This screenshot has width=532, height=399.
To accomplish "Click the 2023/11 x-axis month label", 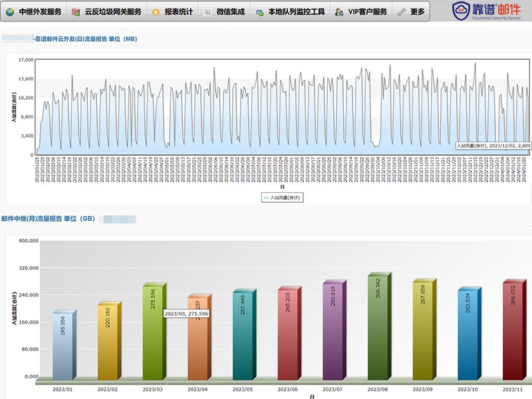I will tap(513, 390).
